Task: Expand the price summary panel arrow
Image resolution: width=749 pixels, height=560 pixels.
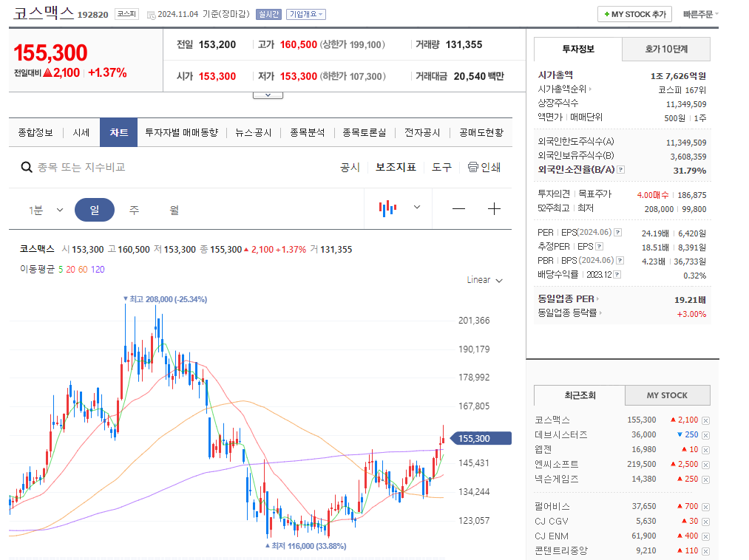Action: coord(268,95)
